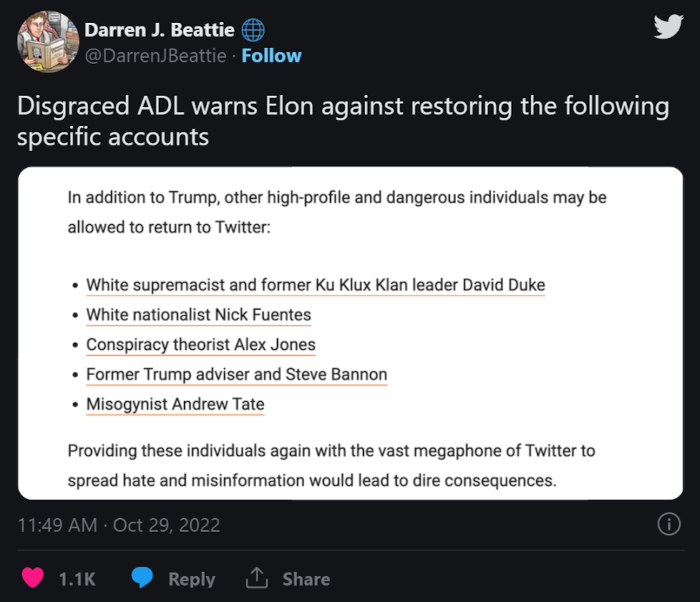Screen dimensions: 700x602
Task: Open the White nationalist Nick Fuentes link
Action: 199,314
